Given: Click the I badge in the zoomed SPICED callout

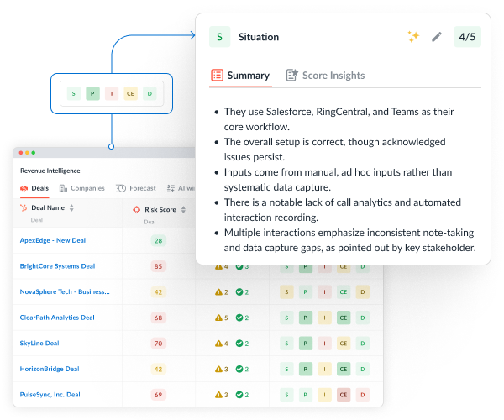Looking at the screenshot, I should 112,94.
